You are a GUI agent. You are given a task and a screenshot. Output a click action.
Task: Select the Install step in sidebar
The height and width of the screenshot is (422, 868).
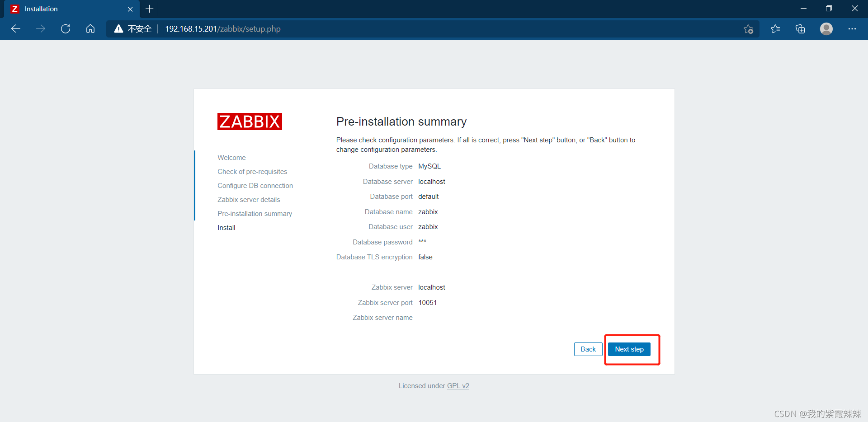(x=226, y=228)
